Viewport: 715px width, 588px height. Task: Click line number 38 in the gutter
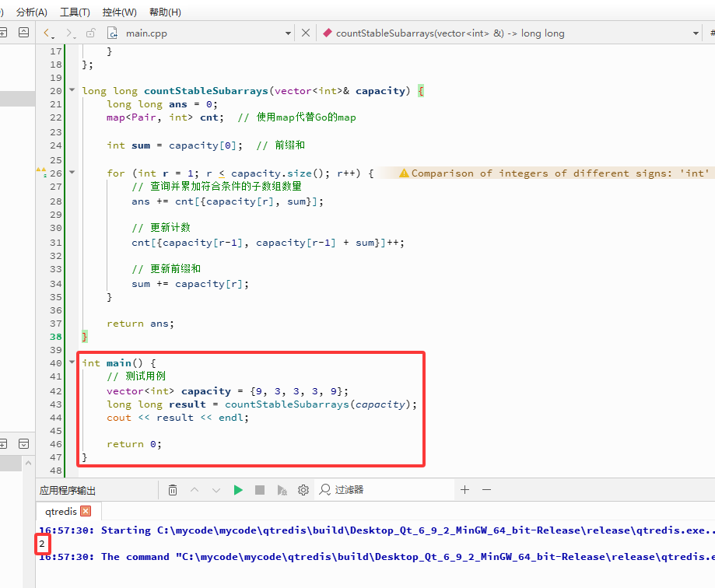pos(56,337)
